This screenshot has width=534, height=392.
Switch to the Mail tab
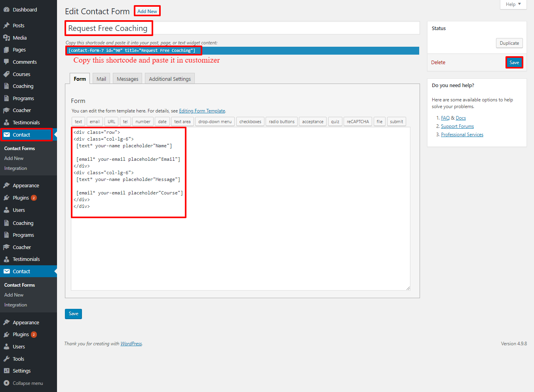[x=101, y=79]
